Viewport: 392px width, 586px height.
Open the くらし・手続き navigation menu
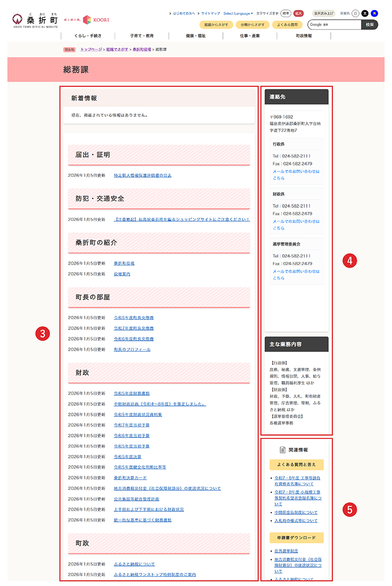(87, 35)
